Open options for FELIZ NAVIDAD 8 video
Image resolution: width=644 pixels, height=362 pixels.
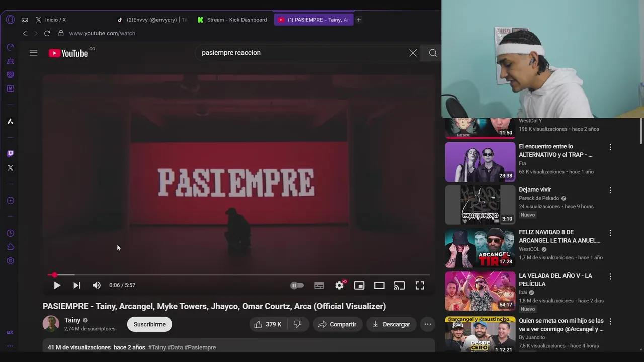(x=610, y=233)
